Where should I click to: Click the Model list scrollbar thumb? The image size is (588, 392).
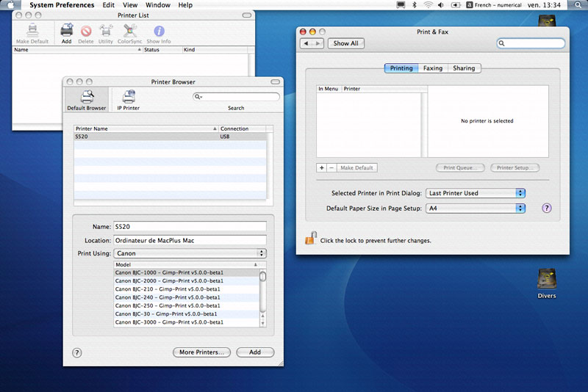click(263, 276)
